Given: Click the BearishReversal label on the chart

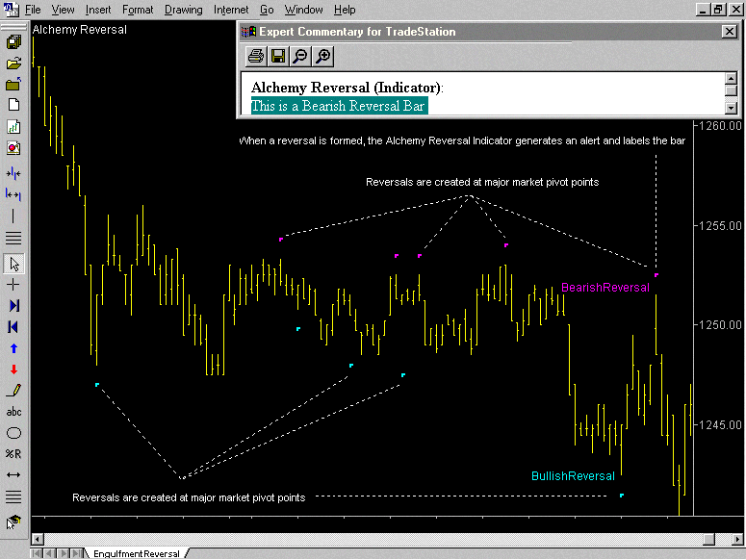Looking at the screenshot, I should pyautogui.click(x=605, y=288).
